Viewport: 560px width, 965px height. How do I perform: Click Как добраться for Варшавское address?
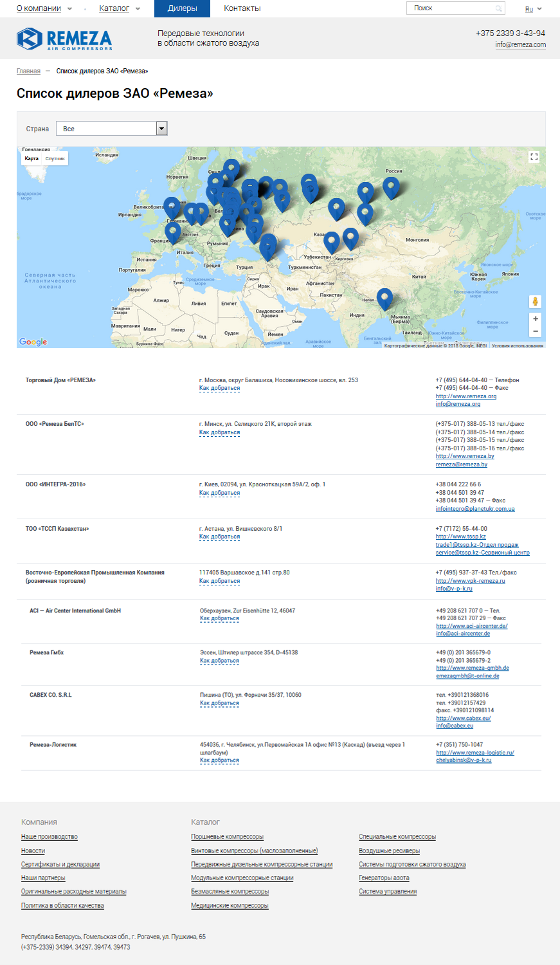[219, 581]
